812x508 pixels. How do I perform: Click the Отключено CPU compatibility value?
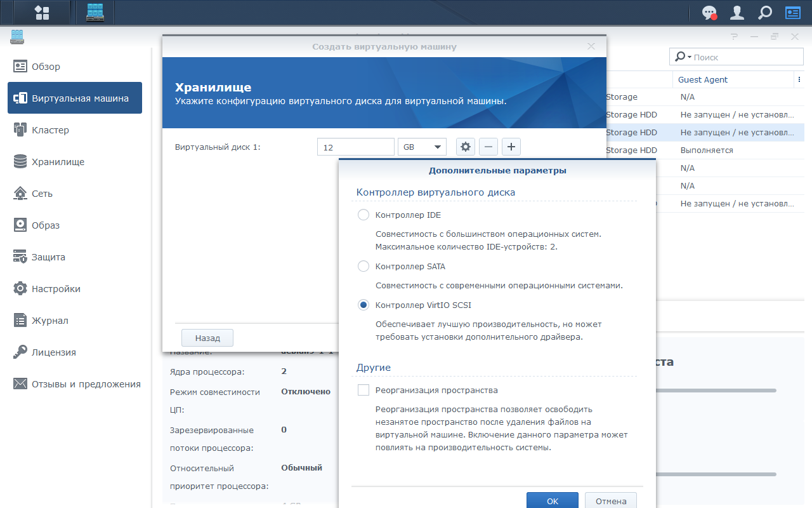306,392
